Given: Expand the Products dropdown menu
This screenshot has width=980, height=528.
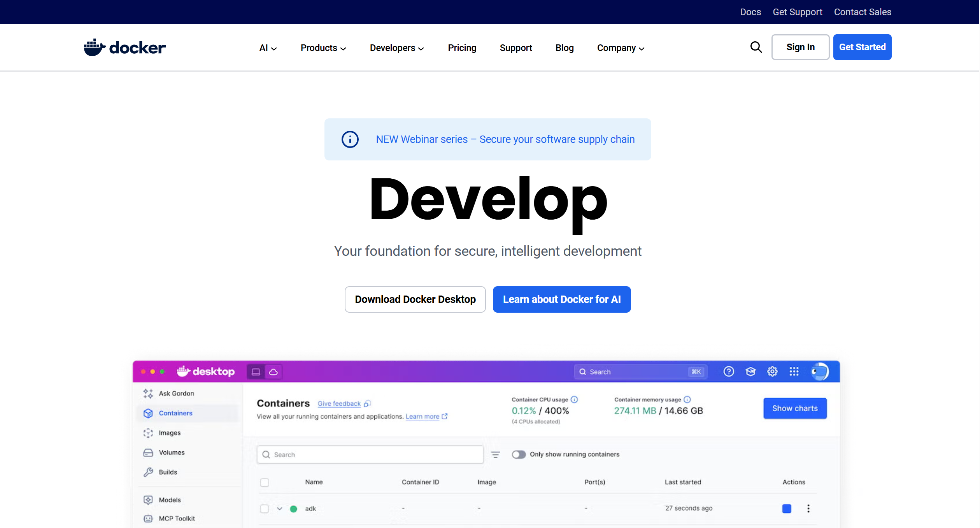Looking at the screenshot, I should 323,48.
